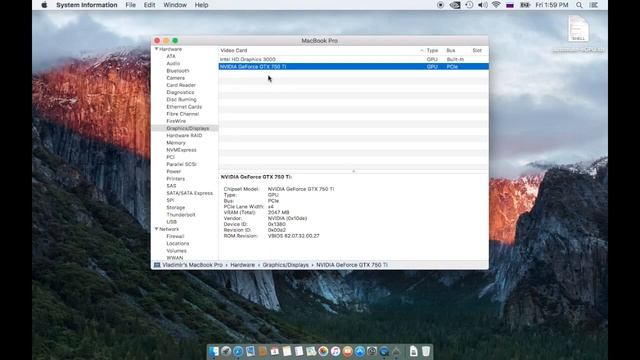Select Power in the sidebar
Image resolution: width=640 pixels, height=360 pixels.
click(x=173, y=171)
